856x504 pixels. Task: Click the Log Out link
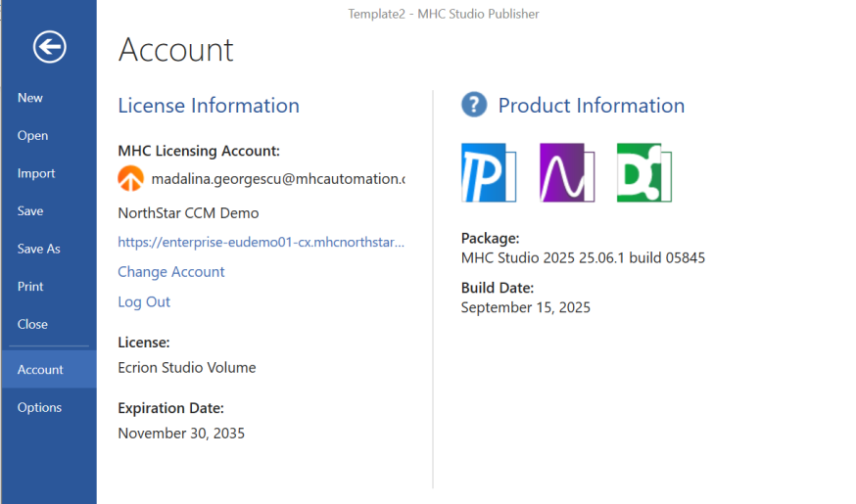click(x=144, y=301)
